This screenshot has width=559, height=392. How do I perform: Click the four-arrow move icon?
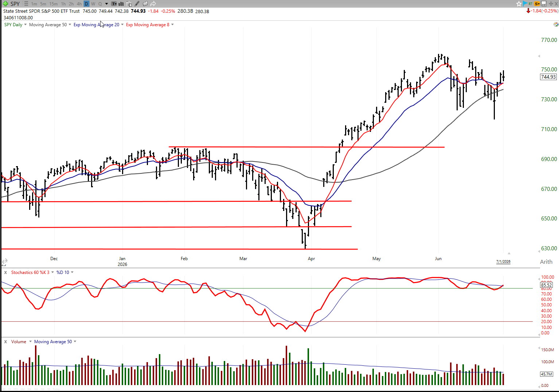pos(550,4)
